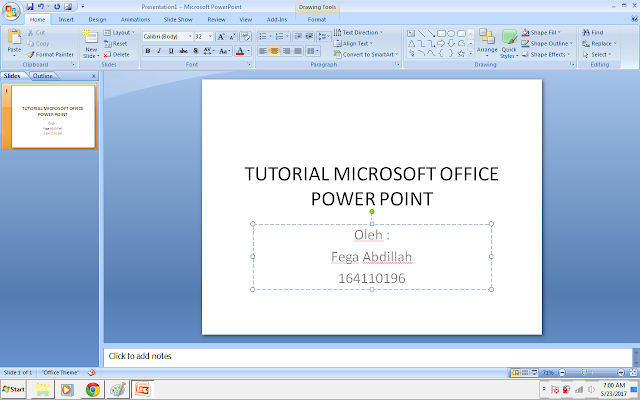Click Find in Editing group
The image size is (640, 400).
click(x=593, y=32)
